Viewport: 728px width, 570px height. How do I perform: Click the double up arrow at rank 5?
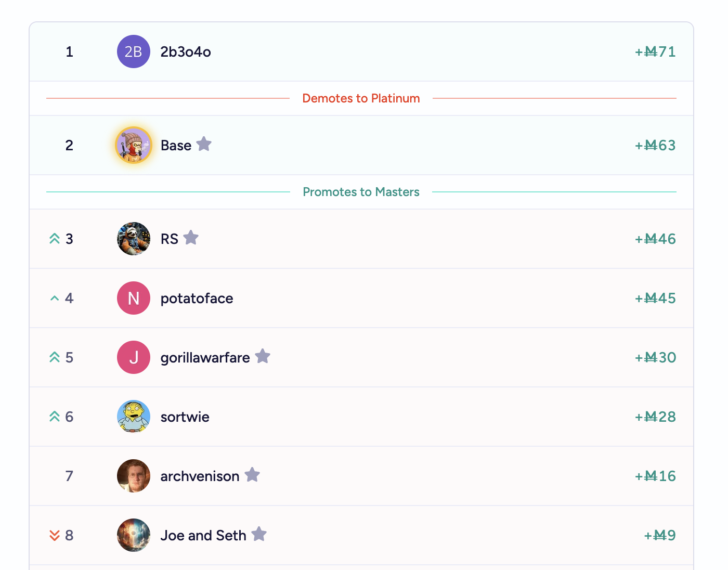tap(55, 357)
